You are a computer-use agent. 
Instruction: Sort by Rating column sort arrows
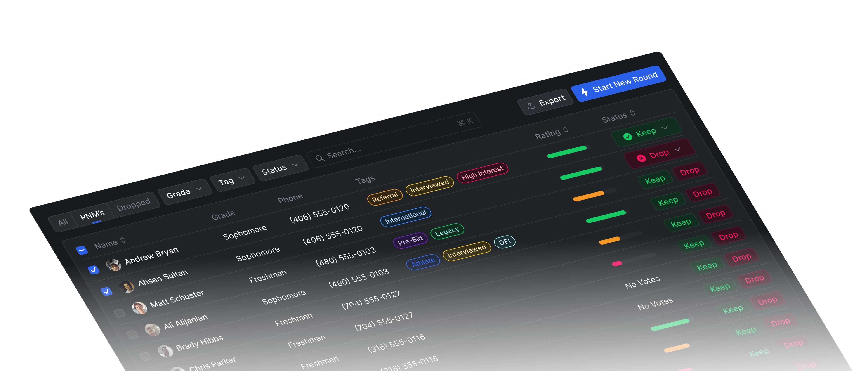(566, 129)
